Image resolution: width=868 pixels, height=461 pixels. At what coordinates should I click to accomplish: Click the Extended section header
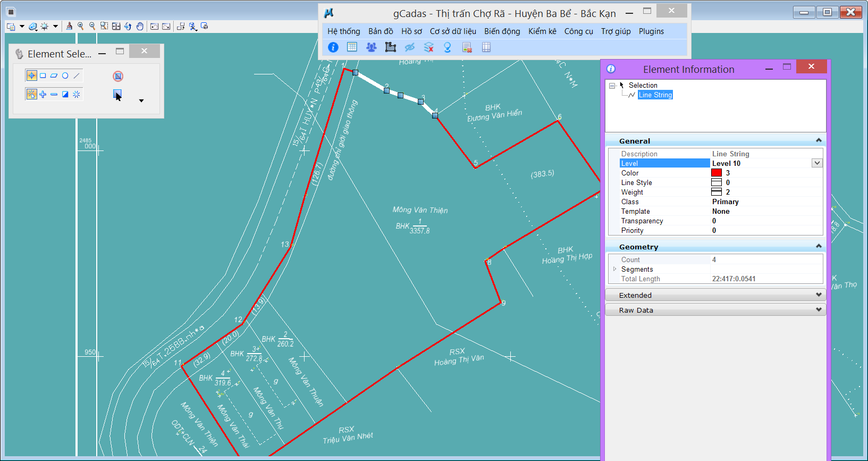(x=715, y=295)
